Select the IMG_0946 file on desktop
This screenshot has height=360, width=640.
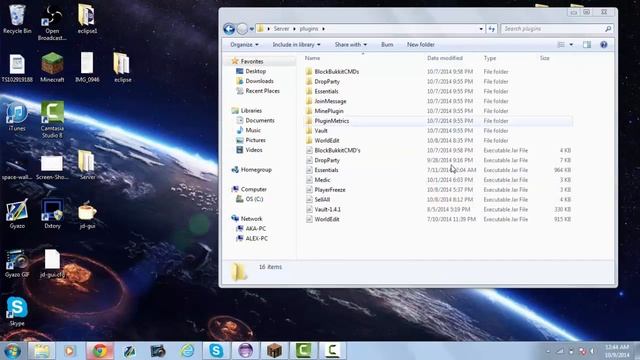point(87,68)
